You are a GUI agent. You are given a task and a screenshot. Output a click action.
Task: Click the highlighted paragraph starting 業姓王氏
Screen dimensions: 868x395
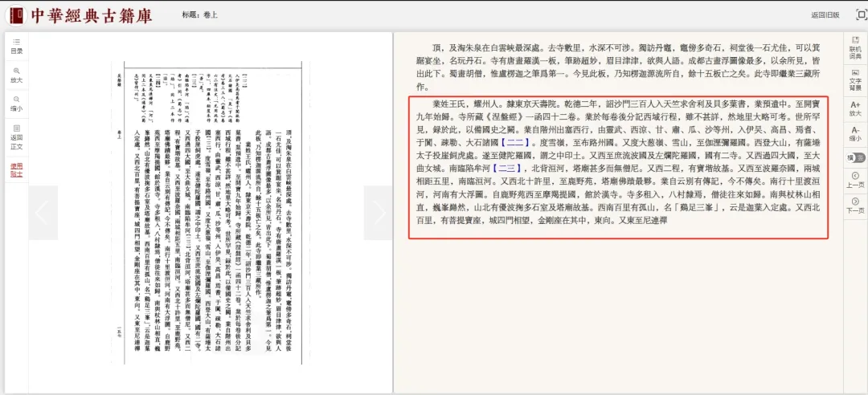[618, 167]
